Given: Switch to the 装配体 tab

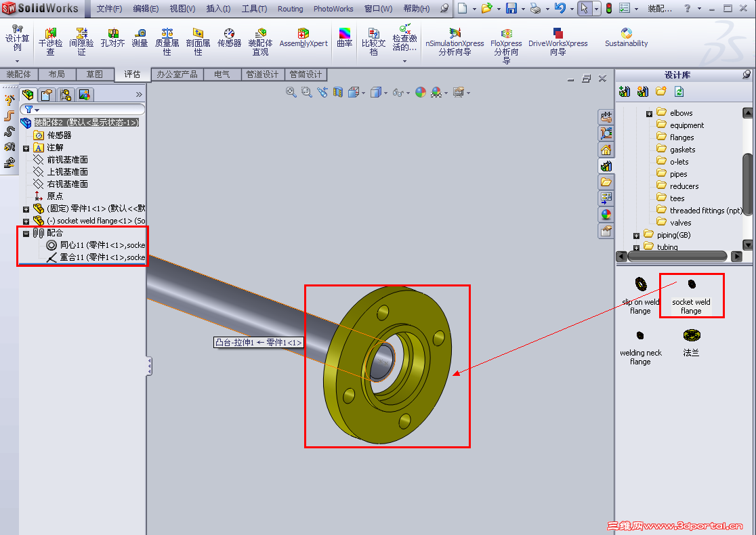Looking at the screenshot, I should 18,74.
